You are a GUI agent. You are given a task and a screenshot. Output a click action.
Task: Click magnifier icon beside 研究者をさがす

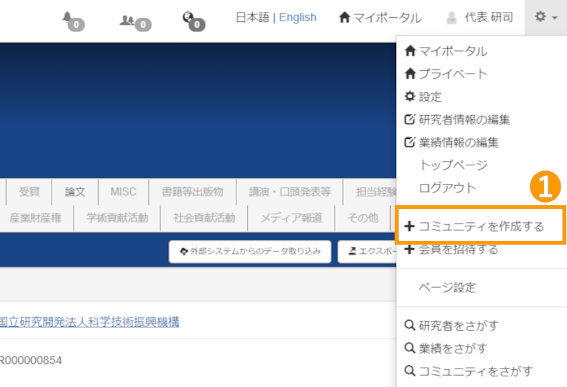pos(410,325)
